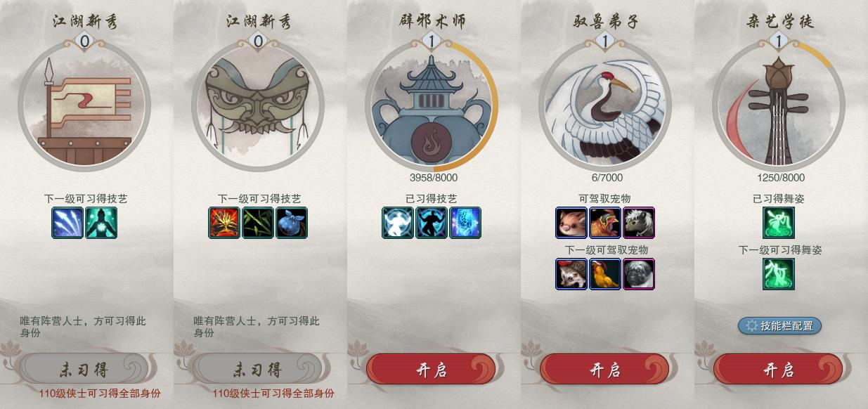Viewport: 868px width, 409px height.
Task: Click the incense burner emblem of 辟邪术师
Action: pos(432,105)
